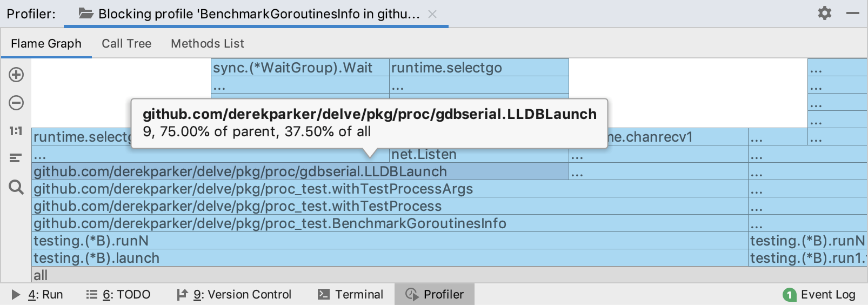Hide the Profiler tool window

[853, 13]
